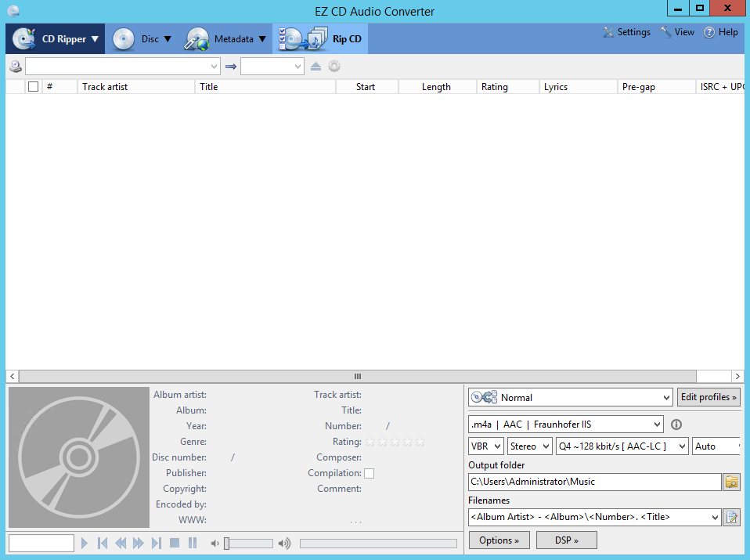750x560 pixels.
Task: Click the three-dots button under Comment
Action: tap(355, 522)
